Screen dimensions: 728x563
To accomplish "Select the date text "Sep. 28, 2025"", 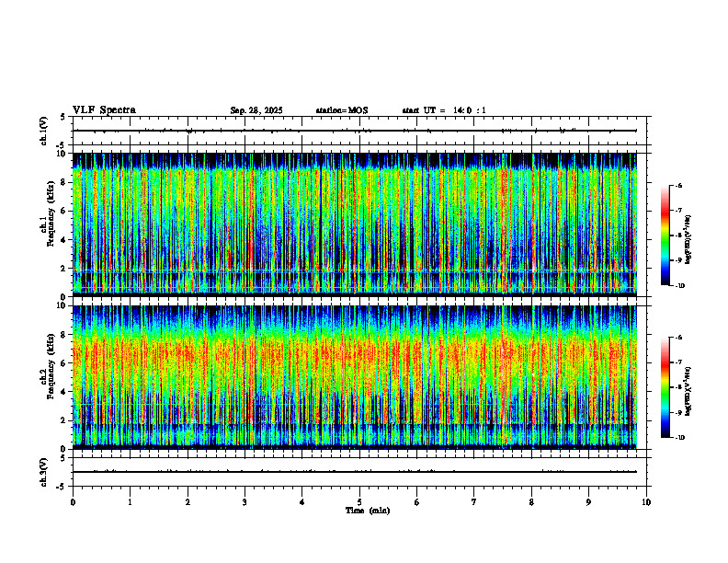I will 256,110.
